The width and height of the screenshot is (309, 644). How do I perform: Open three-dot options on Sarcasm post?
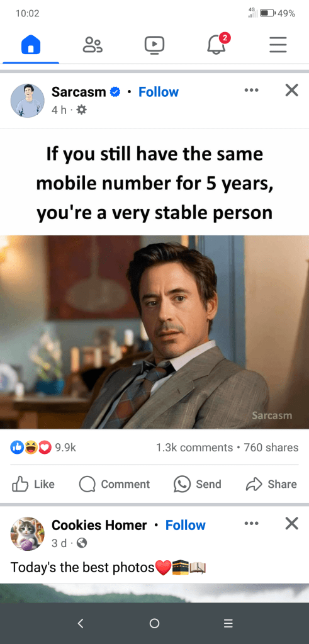click(x=251, y=90)
